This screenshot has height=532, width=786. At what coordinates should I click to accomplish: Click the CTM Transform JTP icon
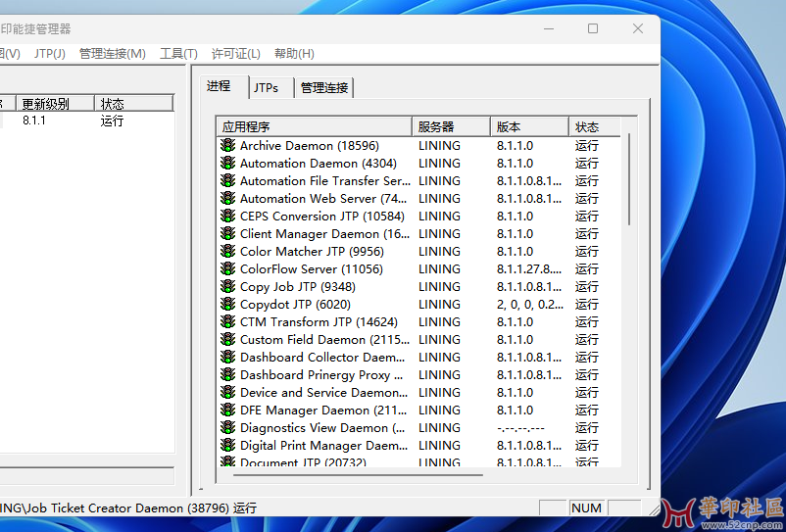click(x=227, y=321)
